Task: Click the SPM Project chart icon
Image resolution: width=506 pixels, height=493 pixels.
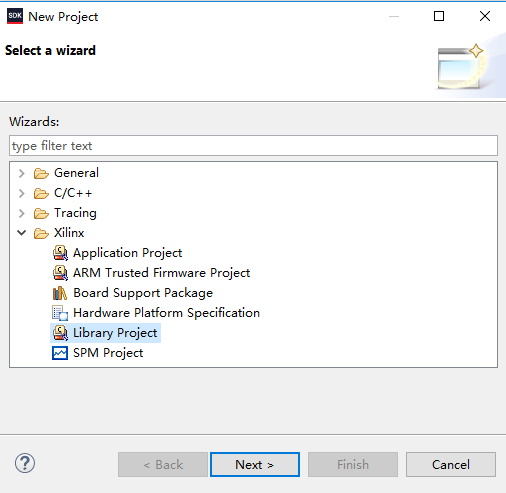Action: (60, 353)
